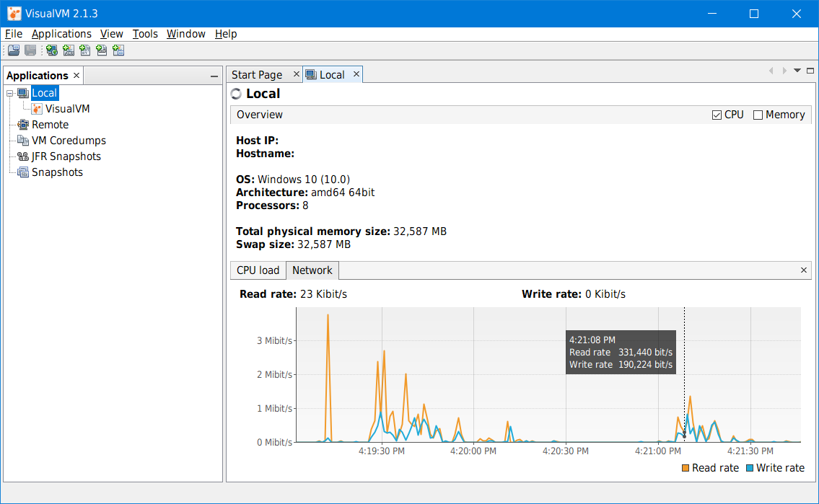Switch to the Start Page tab

tap(257, 74)
